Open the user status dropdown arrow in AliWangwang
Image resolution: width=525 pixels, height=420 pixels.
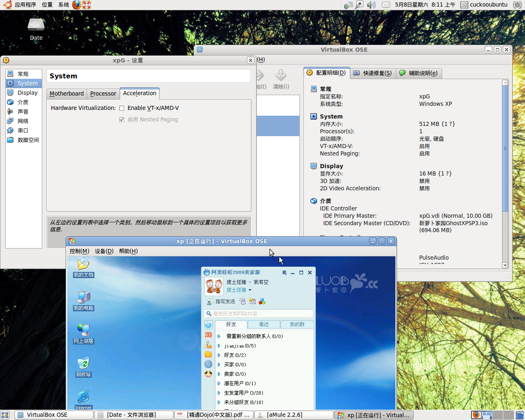(250, 290)
